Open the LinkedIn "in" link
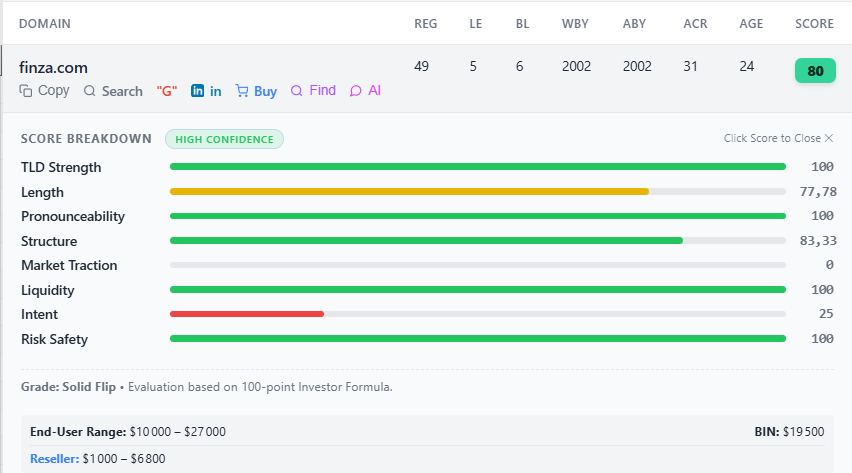This screenshot has height=473, width=852. tap(206, 91)
